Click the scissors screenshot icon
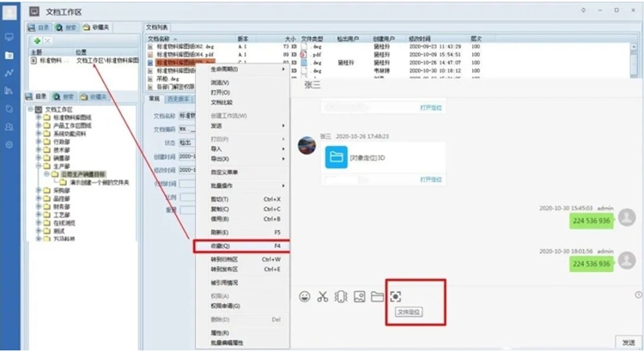 [323, 297]
